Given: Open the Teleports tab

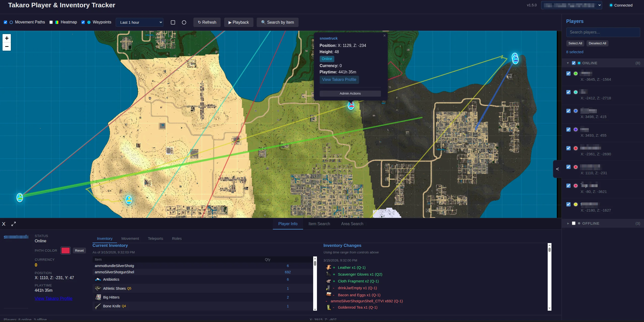Looking at the screenshot, I should (155, 238).
